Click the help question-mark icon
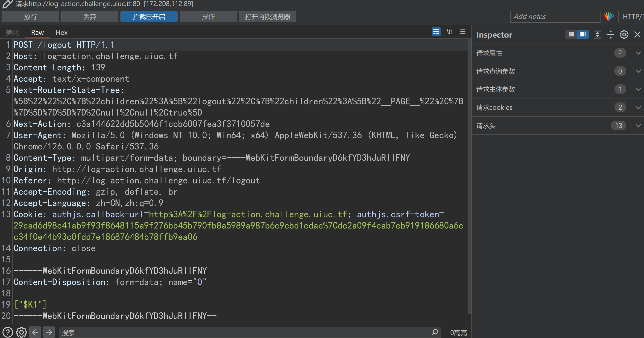 [x=8, y=332]
